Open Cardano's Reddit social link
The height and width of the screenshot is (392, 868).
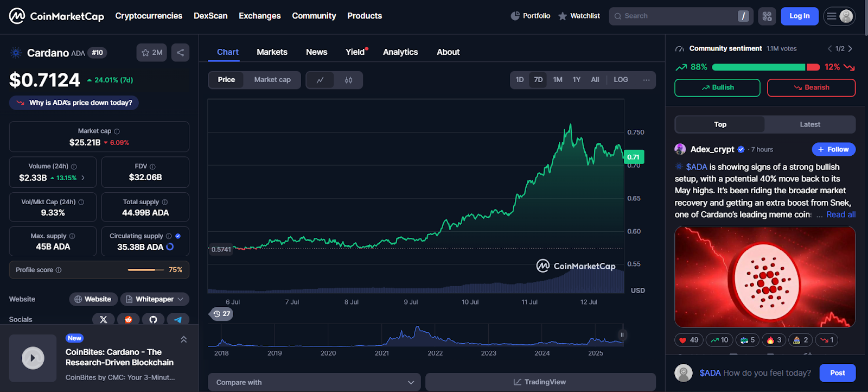(x=129, y=319)
